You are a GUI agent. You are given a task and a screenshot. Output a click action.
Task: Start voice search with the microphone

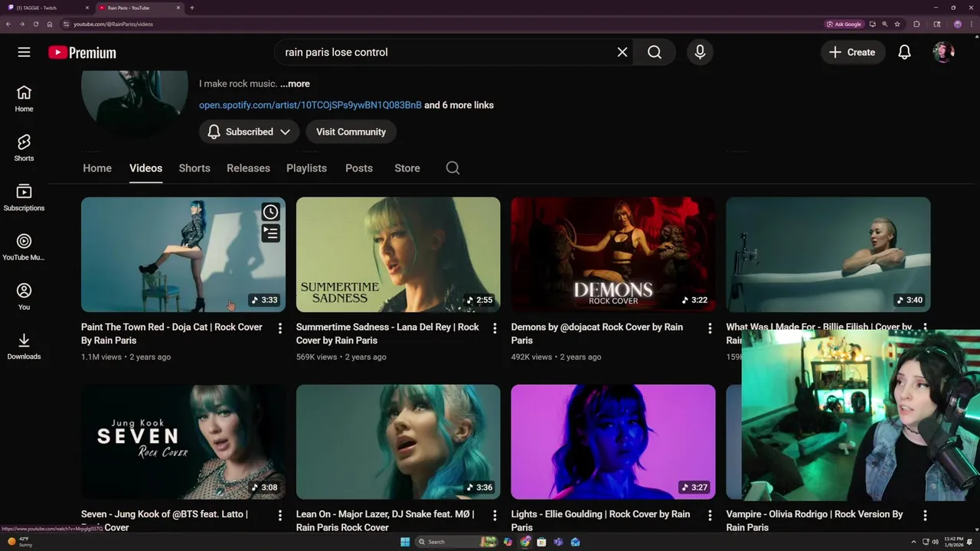pyautogui.click(x=700, y=52)
